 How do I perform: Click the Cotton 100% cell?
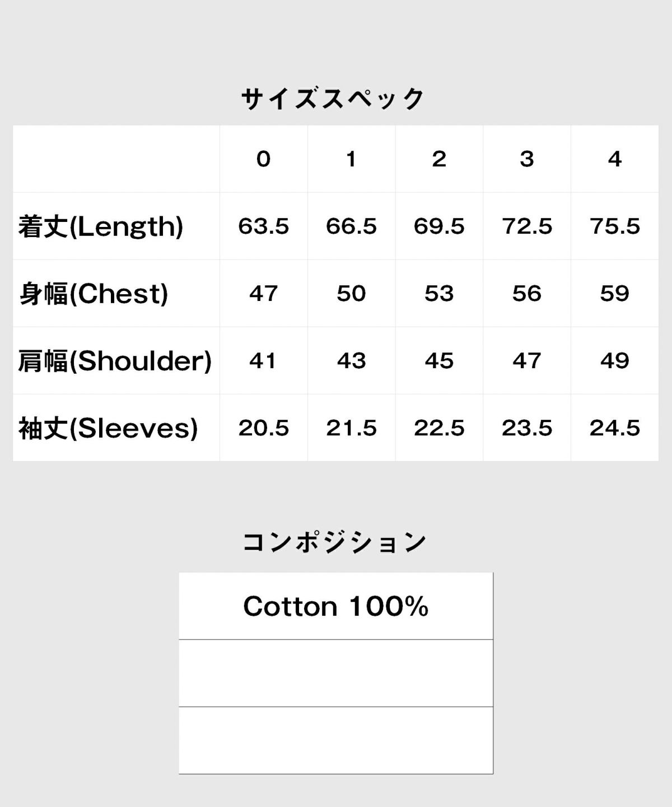336,606
